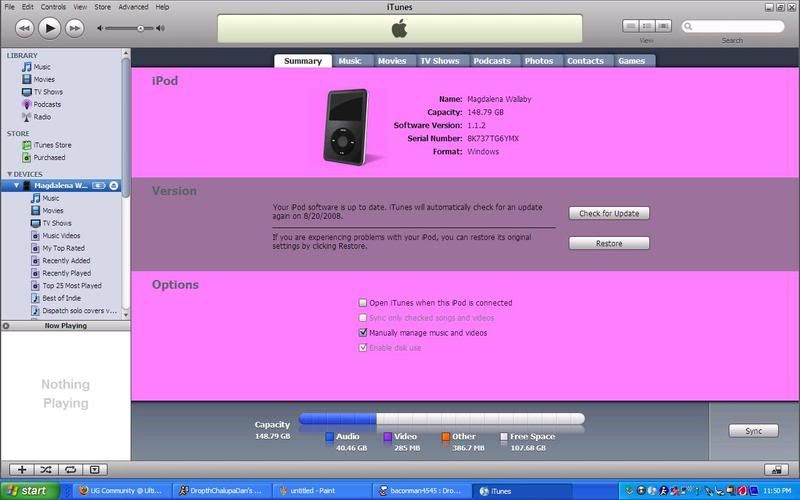This screenshot has height=500, width=800.
Task: Switch to grouped album view
Action: [647, 26]
